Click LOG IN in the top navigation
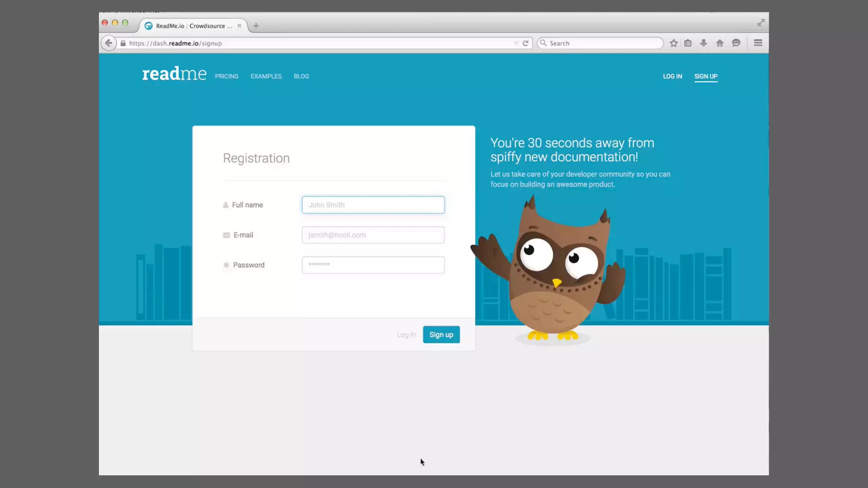This screenshot has height=488, width=868. [673, 76]
